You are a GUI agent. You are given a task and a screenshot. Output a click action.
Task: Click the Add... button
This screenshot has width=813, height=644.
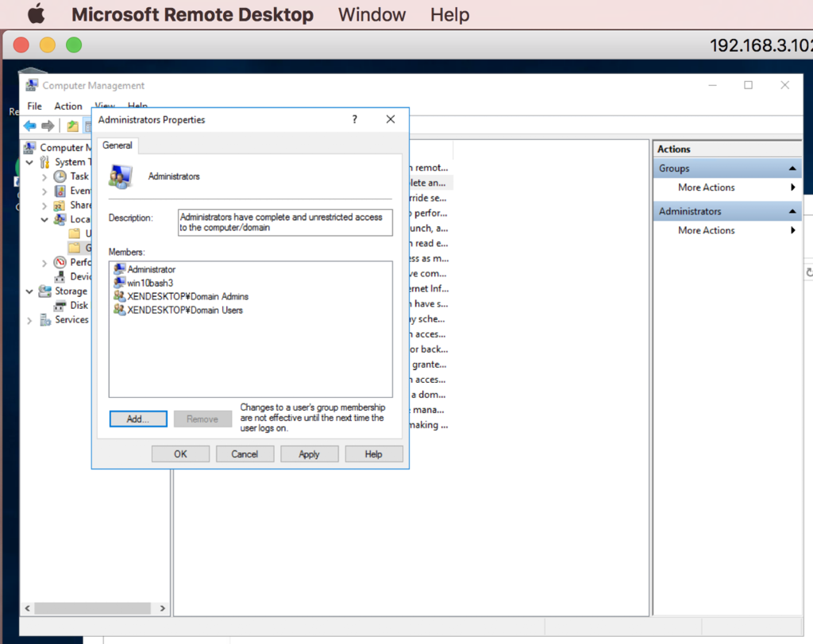138,418
